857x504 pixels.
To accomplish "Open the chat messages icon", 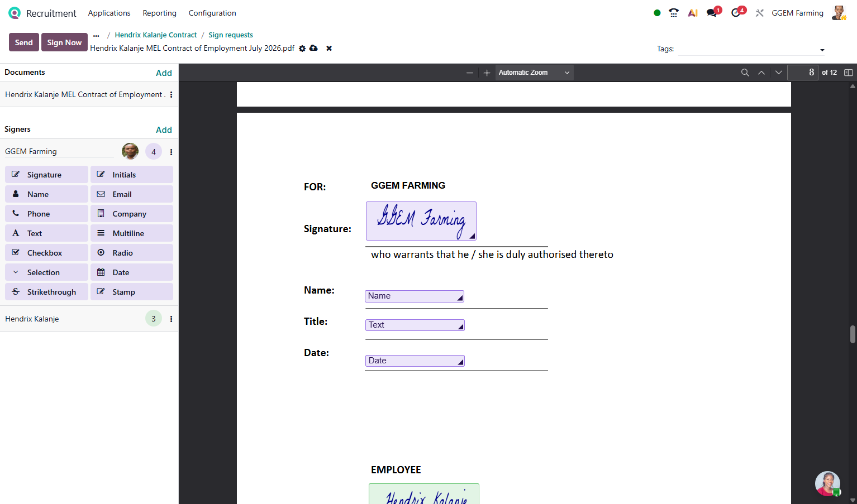I will click(x=712, y=13).
